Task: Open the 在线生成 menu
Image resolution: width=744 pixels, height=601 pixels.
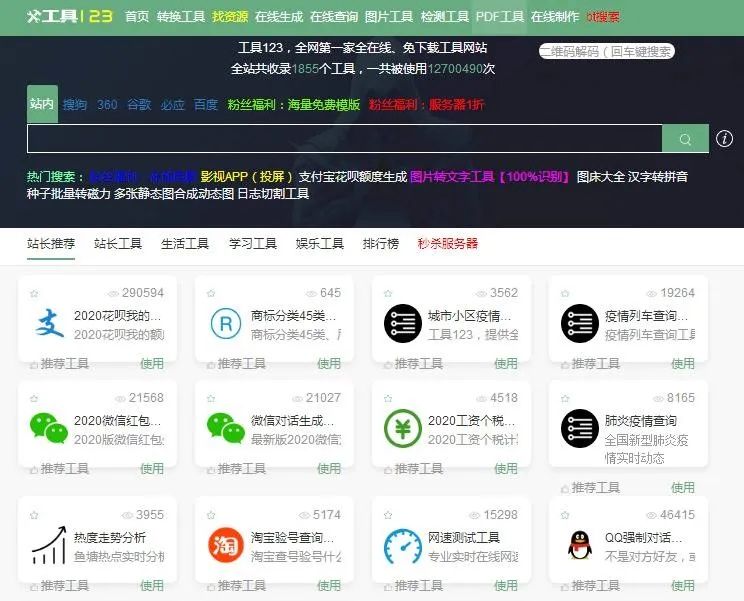Action: (x=279, y=17)
